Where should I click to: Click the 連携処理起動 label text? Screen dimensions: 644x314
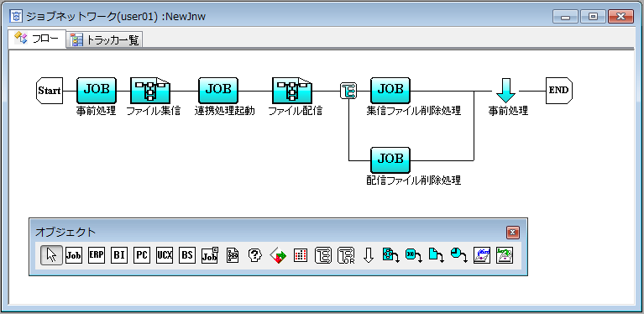click(x=224, y=111)
